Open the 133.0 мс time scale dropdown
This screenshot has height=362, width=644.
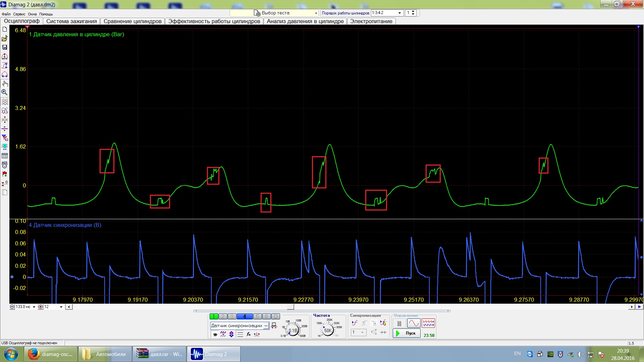tap(34, 307)
